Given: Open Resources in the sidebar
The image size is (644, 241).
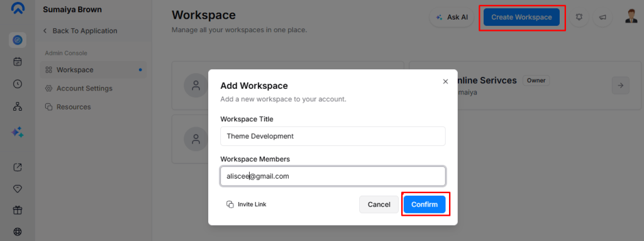Looking at the screenshot, I should (x=68, y=107).
